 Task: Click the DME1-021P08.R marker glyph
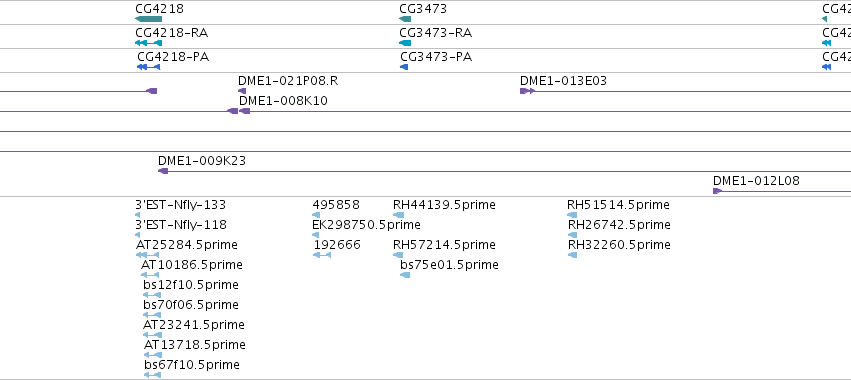[x=242, y=91]
